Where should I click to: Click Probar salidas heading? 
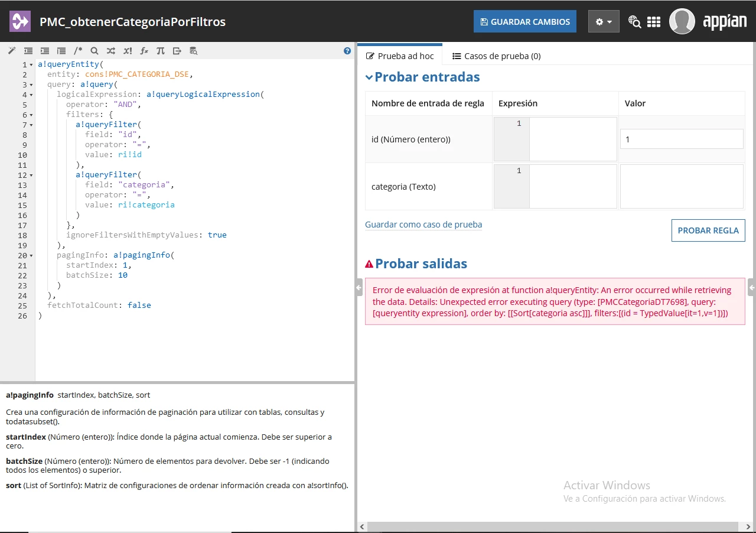click(421, 264)
